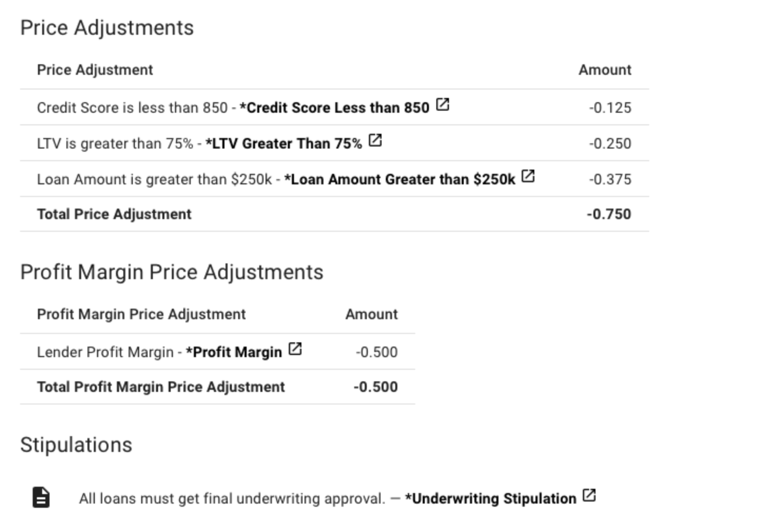Open the *Underwriting Stipulation link
This screenshot has height=532, width=762.
491,498
